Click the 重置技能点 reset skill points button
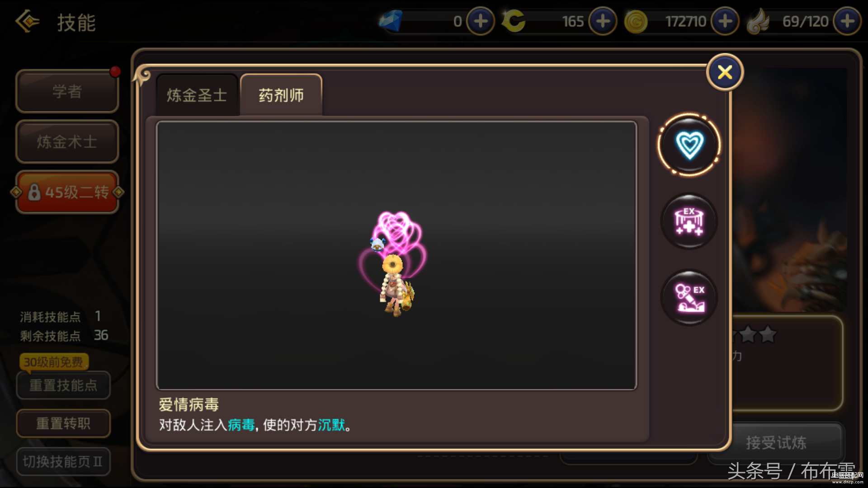The image size is (868, 488). [63, 385]
